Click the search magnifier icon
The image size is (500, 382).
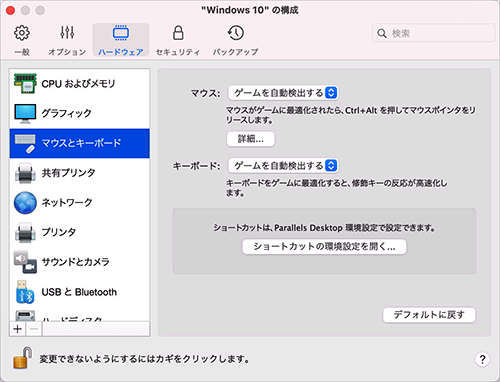[x=382, y=33]
